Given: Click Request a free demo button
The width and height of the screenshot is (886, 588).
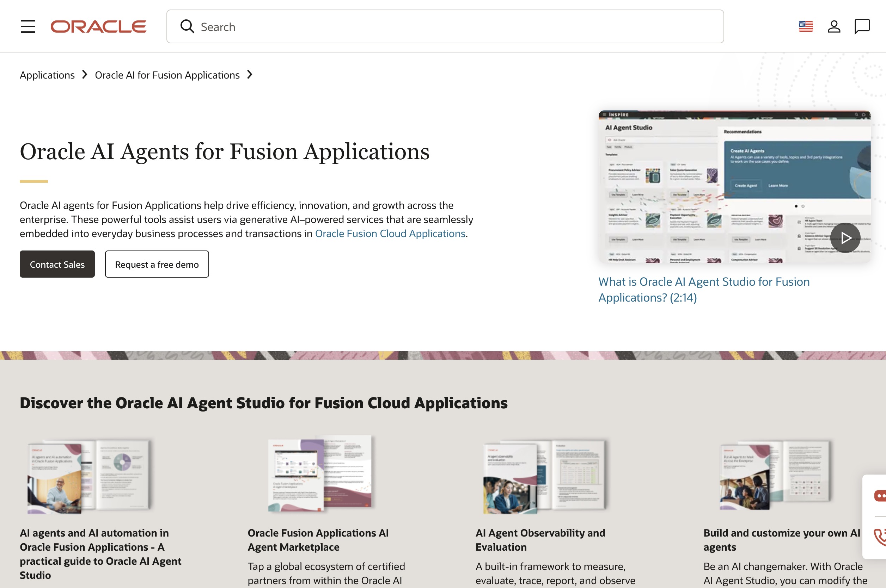Looking at the screenshot, I should [x=157, y=264].
